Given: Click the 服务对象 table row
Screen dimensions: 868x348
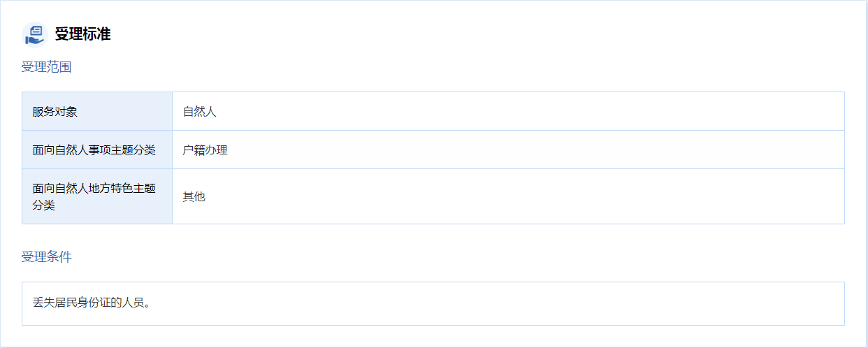Looking at the screenshot, I should [433, 111].
